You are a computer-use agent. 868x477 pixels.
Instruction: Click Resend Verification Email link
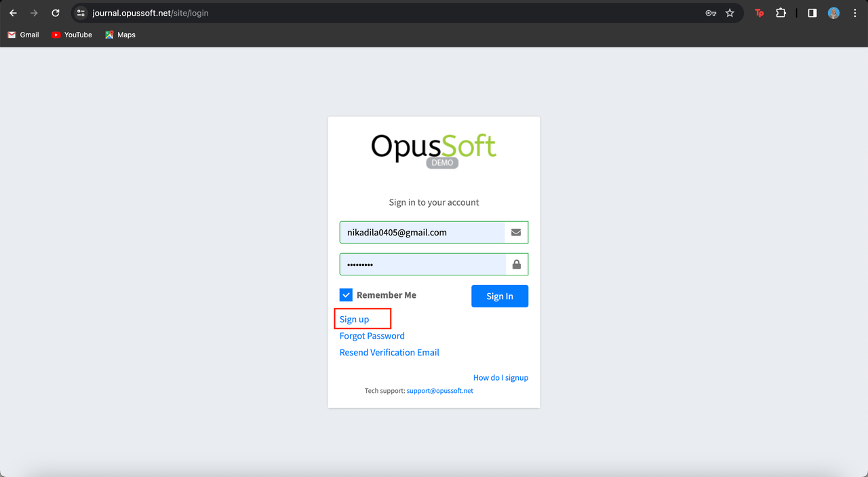389,352
